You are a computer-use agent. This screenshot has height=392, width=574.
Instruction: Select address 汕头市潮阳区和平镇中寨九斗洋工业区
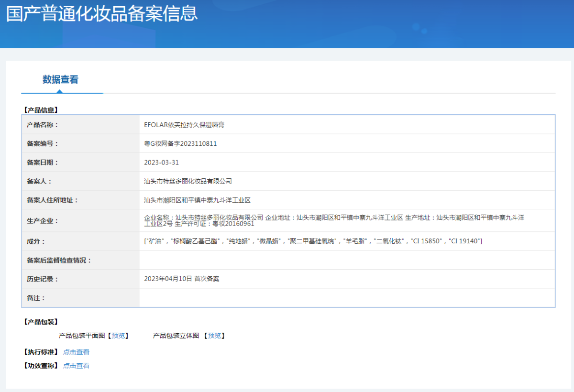[197, 200]
